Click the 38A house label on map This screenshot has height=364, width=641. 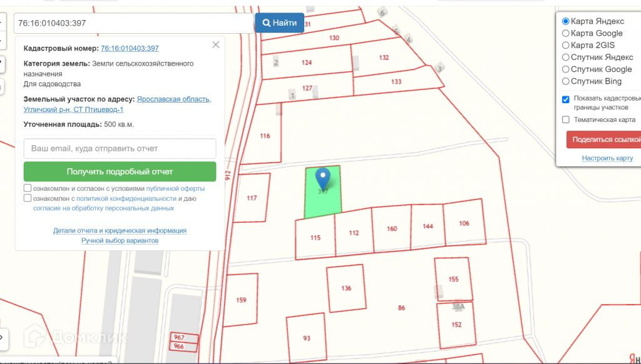click(x=458, y=306)
